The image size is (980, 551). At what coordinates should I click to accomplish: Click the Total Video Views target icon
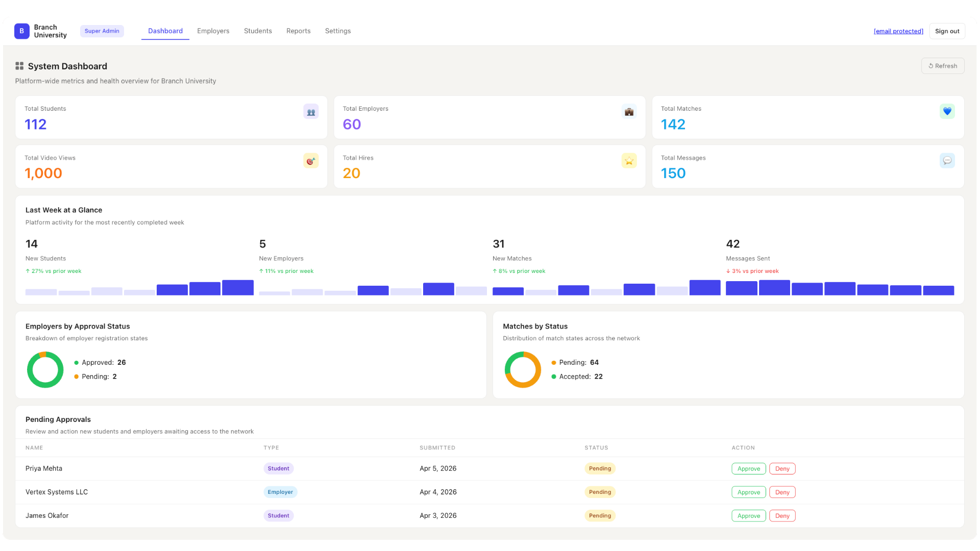click(311, 161)
